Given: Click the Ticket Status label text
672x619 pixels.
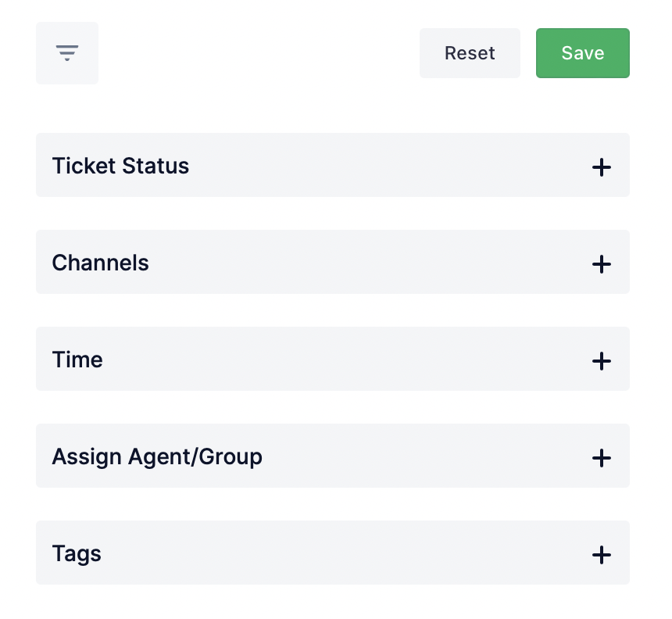Looking at the screenshot, I should pos(120,166).
